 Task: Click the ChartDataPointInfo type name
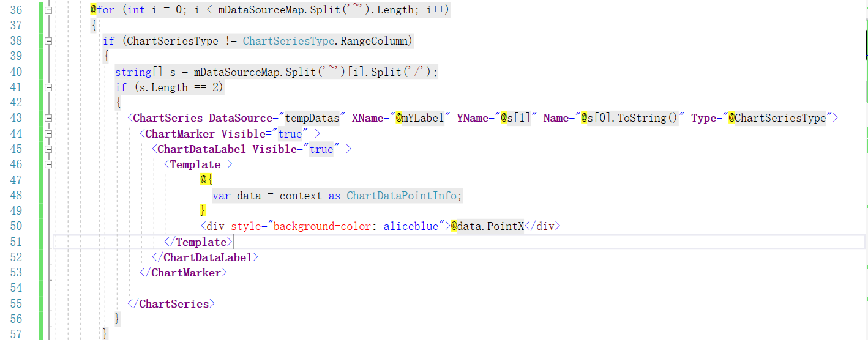click(402, 196)
